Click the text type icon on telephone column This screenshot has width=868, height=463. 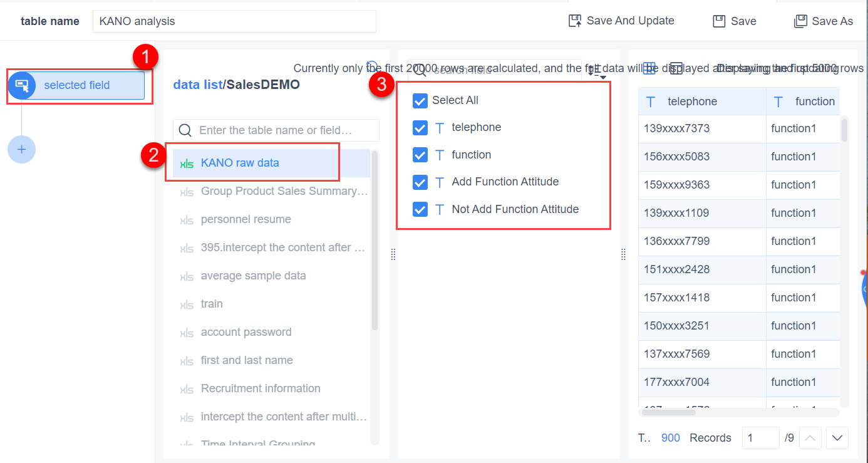coord(651,101)
